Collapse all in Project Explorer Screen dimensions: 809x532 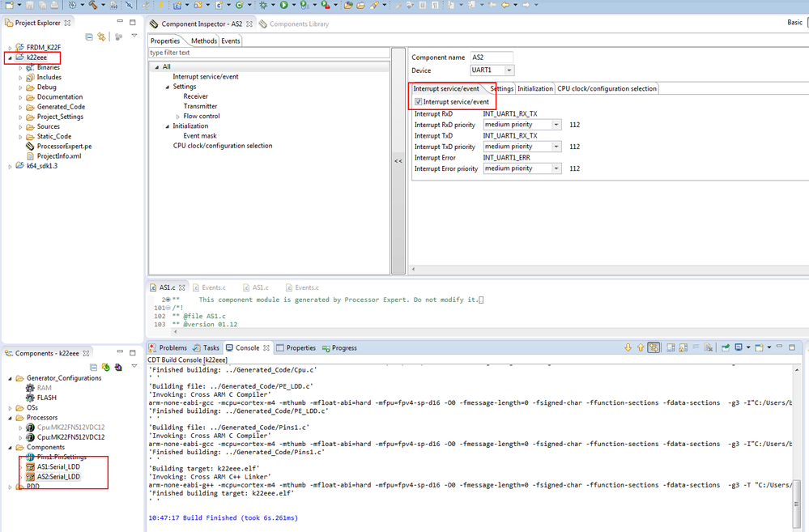89,36
